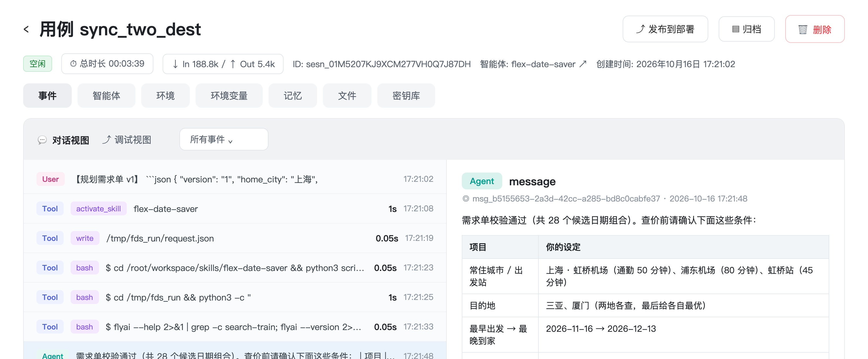Click the In 188.8k / Out 5.4k token badge
Viewport: 868px width, 359px height.
(223, 64)
